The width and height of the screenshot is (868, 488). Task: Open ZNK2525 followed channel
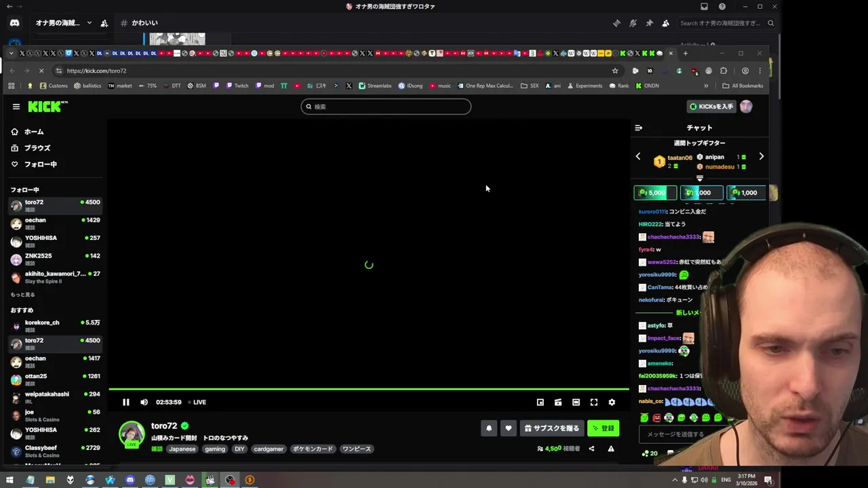coord(56,259)
